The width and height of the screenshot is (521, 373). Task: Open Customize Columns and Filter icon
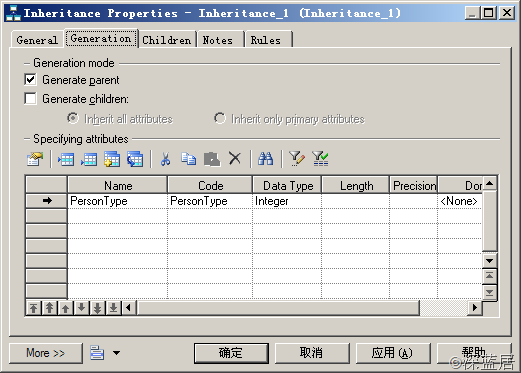click(x=296, y=159)
